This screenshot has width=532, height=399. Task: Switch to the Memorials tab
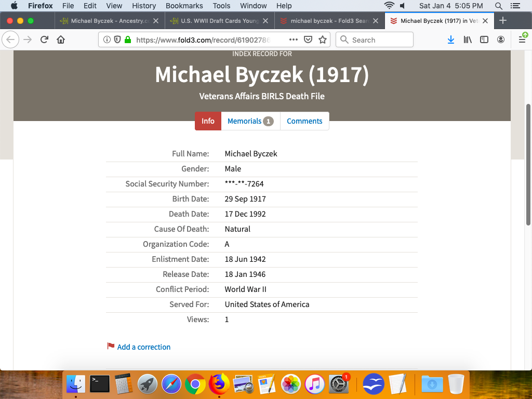click(250, 121)
